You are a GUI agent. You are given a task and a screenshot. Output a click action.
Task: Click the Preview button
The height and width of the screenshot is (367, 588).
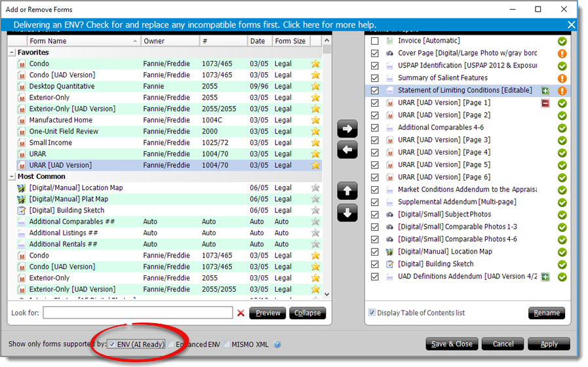point(267,313)
